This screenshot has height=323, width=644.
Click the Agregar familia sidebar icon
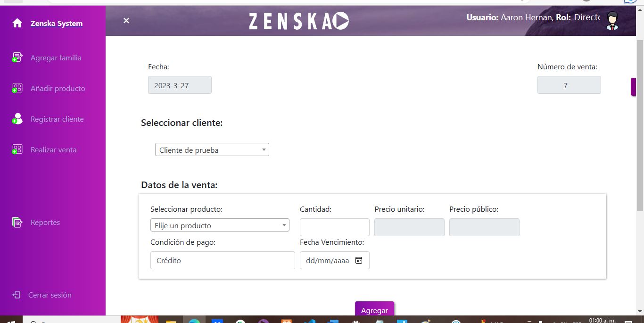(17, 58)
